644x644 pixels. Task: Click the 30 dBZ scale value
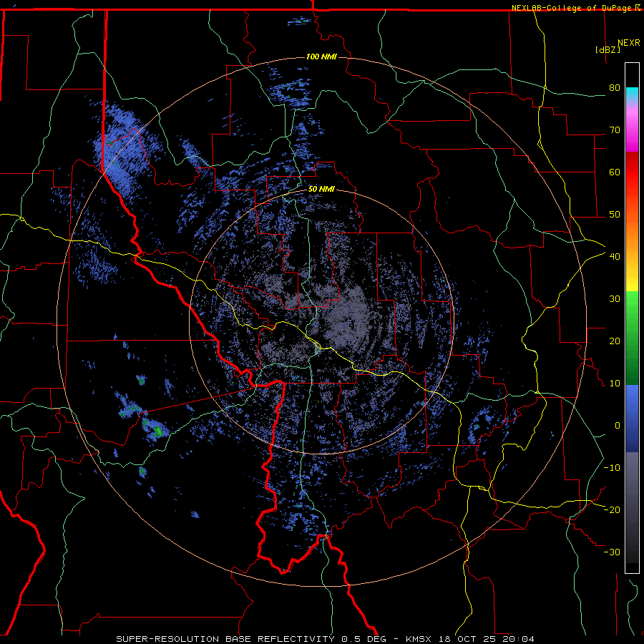click(615, 299)
